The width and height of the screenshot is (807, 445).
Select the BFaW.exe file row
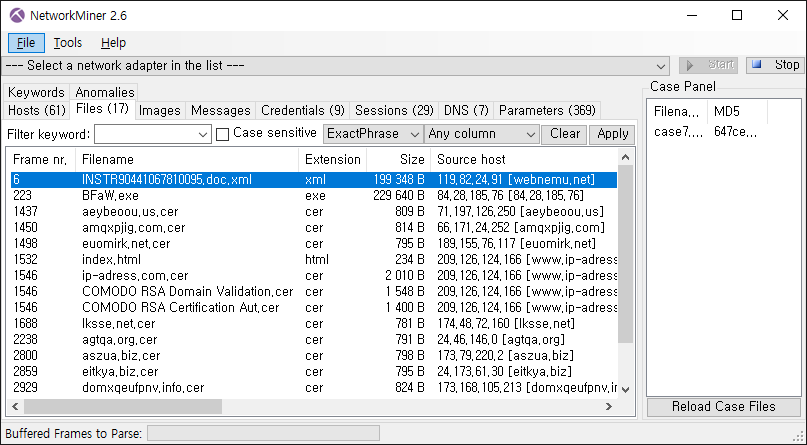coord(313,195)
